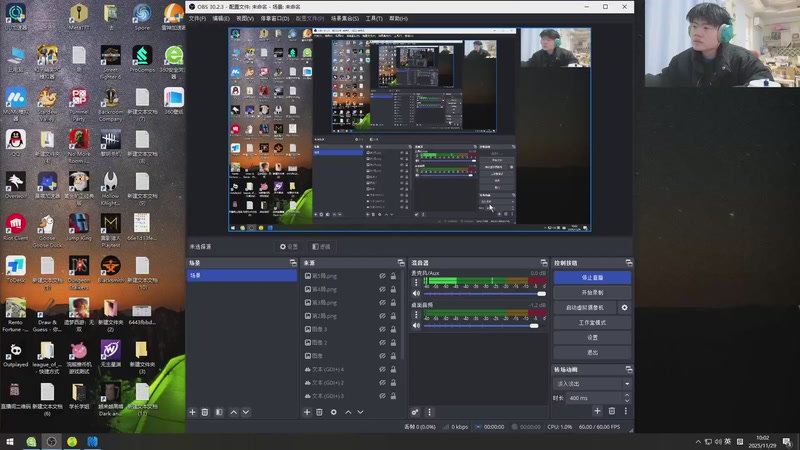Decrease the 400 ms transition duration

click(x=627, y=401)
